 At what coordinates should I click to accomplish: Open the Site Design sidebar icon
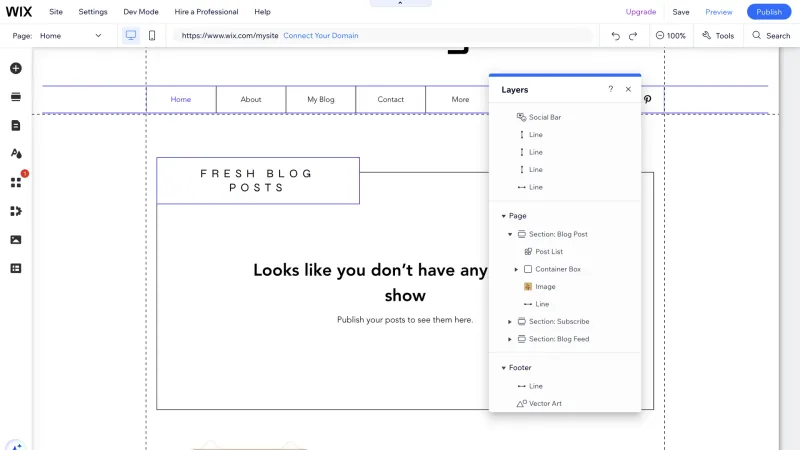click(x=16, y=154)
